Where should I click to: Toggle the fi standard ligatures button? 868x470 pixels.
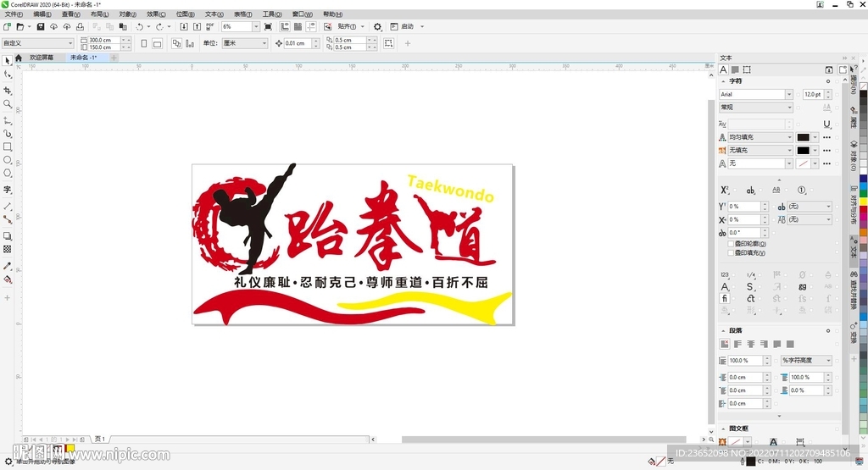tap(724, 299)
